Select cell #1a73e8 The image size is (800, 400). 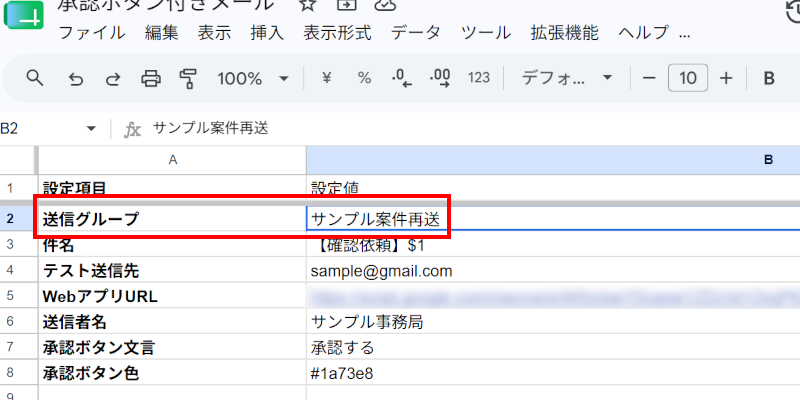[x=553, y=373]
